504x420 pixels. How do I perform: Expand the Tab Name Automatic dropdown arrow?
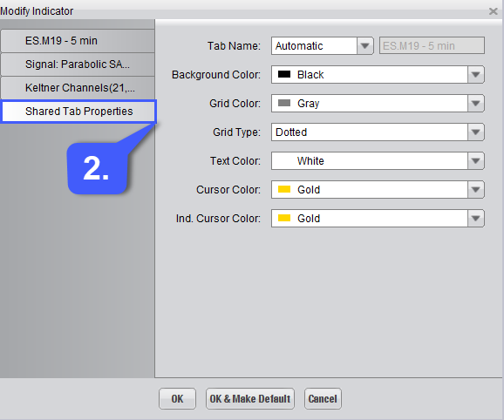[364, 46]
